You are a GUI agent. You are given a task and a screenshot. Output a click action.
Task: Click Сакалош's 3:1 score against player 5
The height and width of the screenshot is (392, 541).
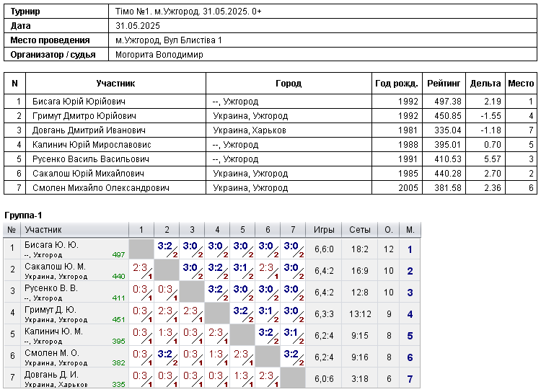[240, 268]
